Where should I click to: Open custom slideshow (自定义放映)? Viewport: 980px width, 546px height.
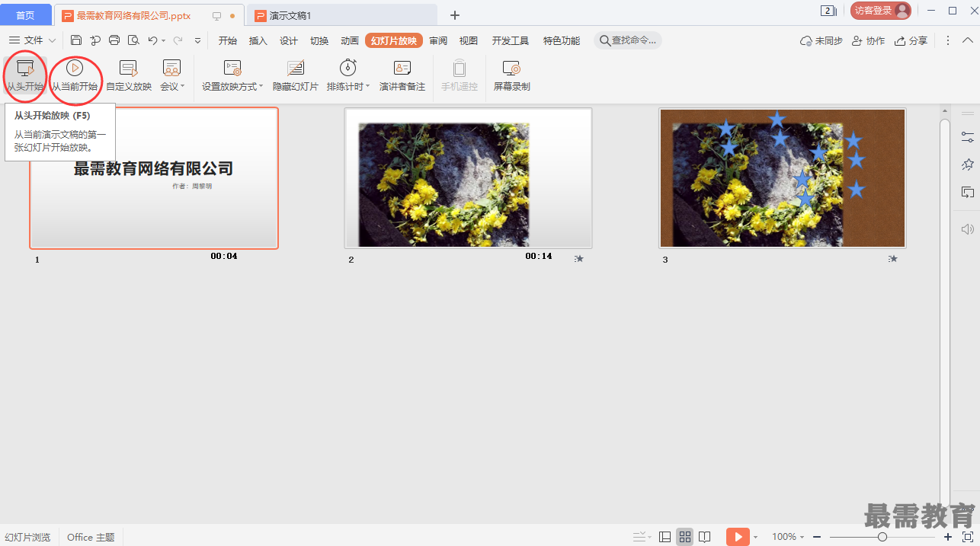click(129, 76)
